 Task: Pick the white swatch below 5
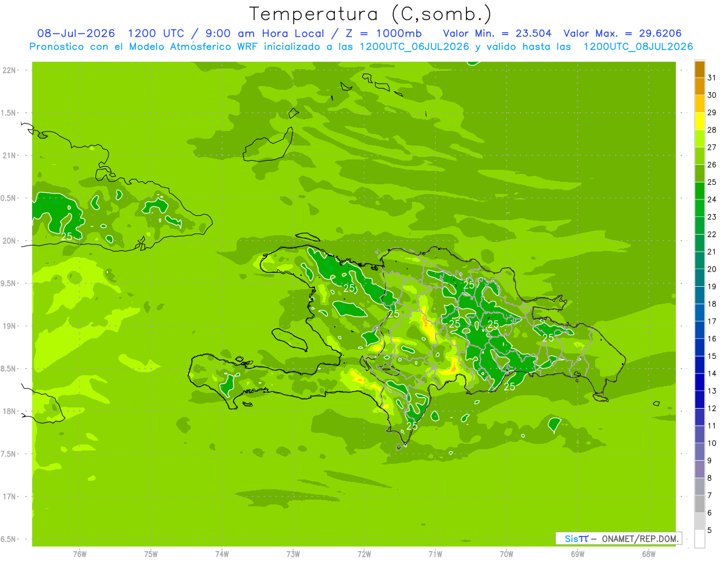[699, 539]
